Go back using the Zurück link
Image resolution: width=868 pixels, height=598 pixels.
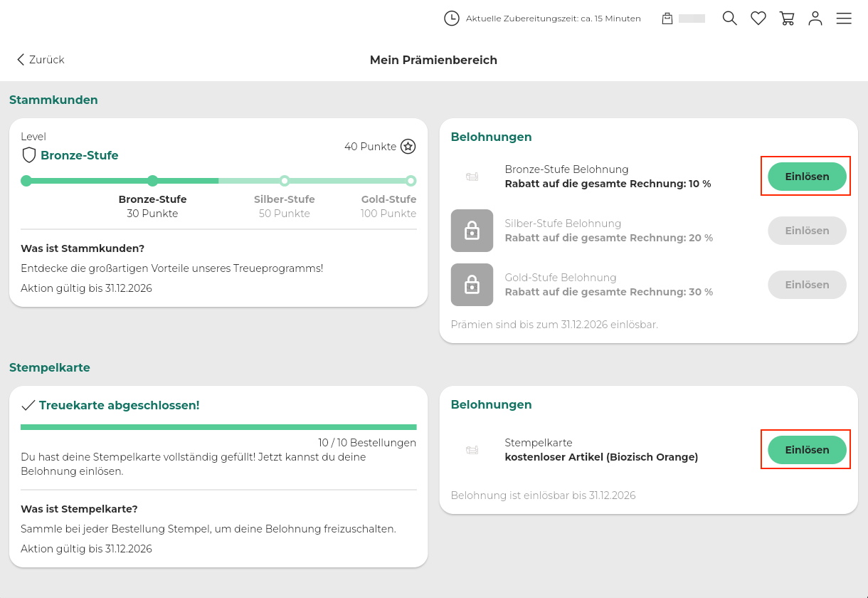pos(41,60)
